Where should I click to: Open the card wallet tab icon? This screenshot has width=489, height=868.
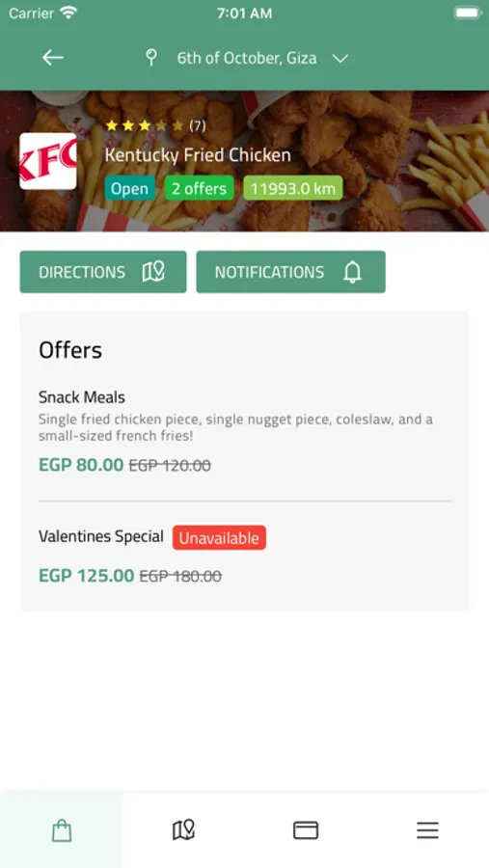[306, 830]
